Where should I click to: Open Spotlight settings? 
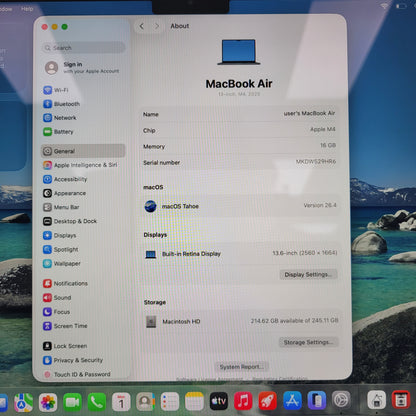pos(61,249)
